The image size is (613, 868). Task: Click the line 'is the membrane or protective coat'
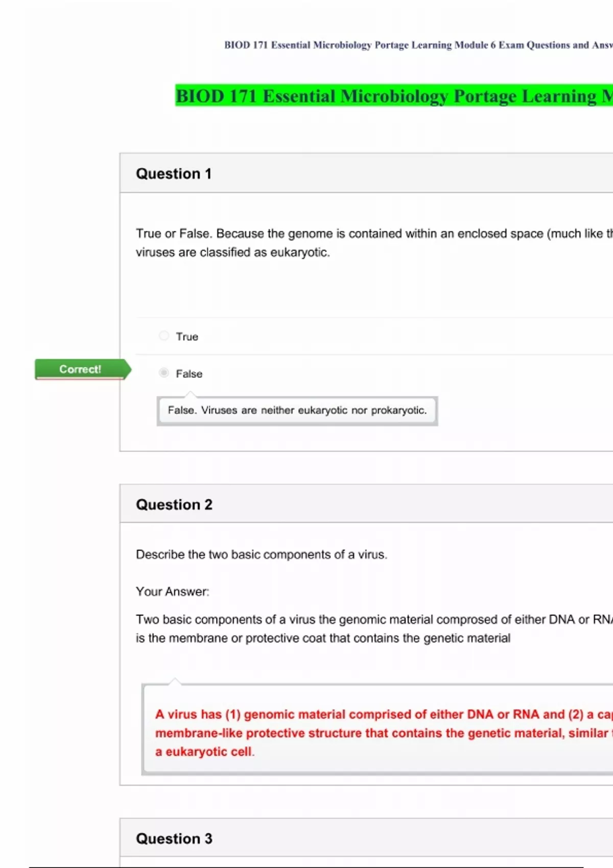323,638
